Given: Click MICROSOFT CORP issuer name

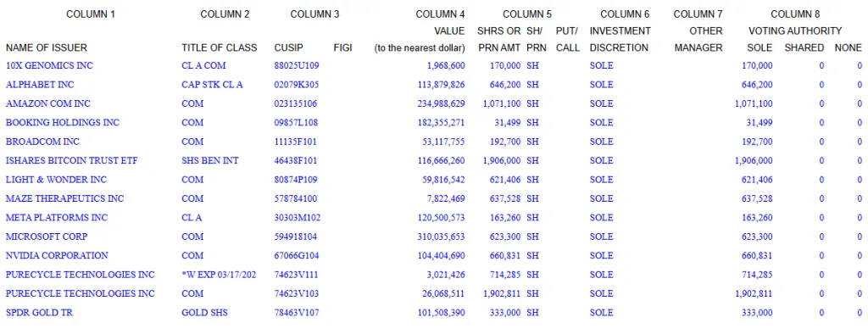Looking at the screenshot, I should tap(47, 237).
